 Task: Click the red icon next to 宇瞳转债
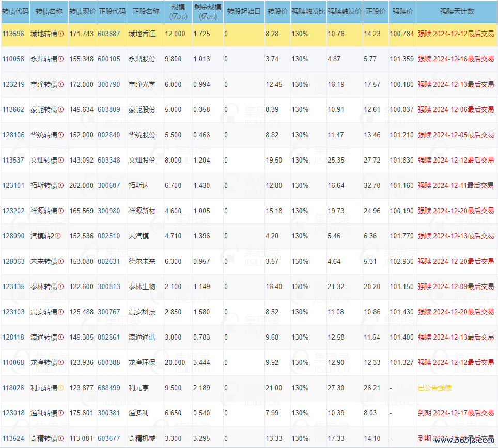(60, 85)
